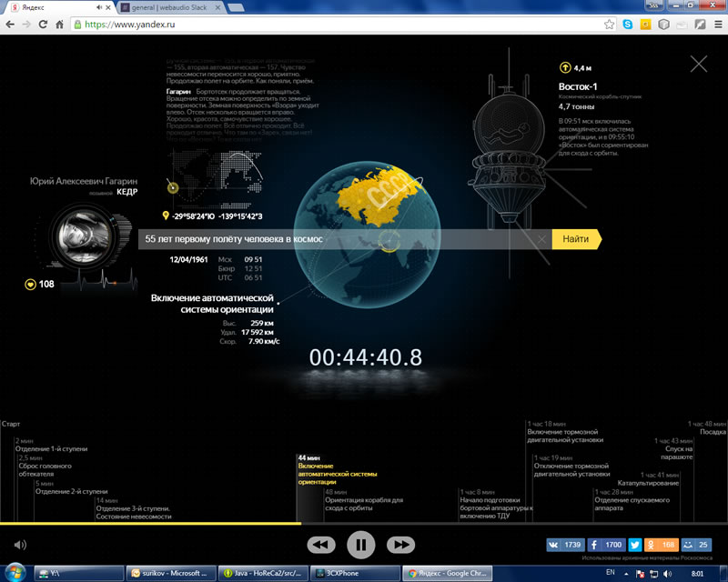Share via Odnoklassniki button
Viewport: 728px width, 582px height.
coord(662,545)
